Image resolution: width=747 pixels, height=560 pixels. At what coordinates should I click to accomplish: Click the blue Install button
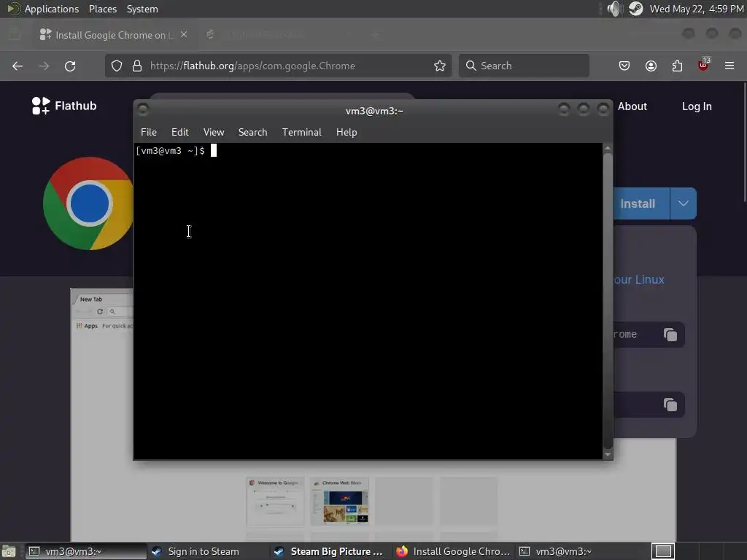640,204
